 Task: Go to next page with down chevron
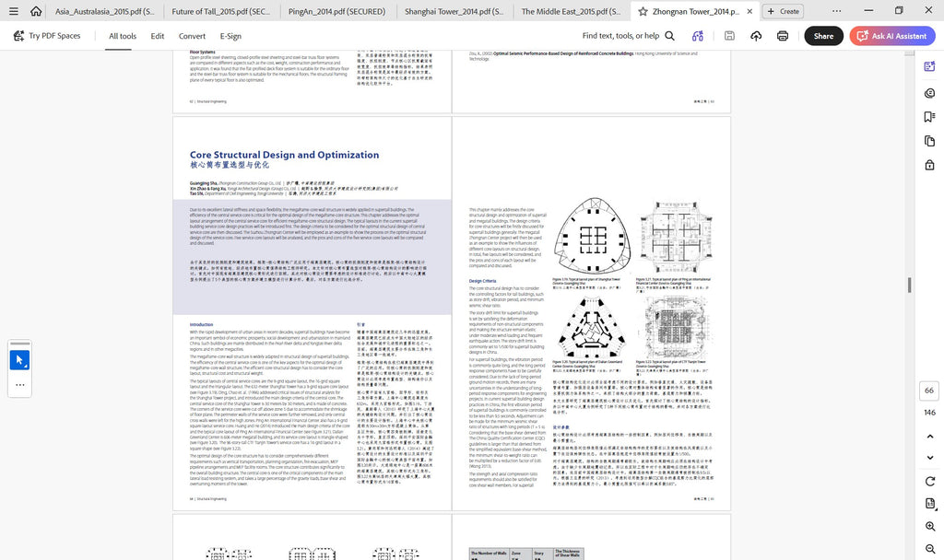929,458
